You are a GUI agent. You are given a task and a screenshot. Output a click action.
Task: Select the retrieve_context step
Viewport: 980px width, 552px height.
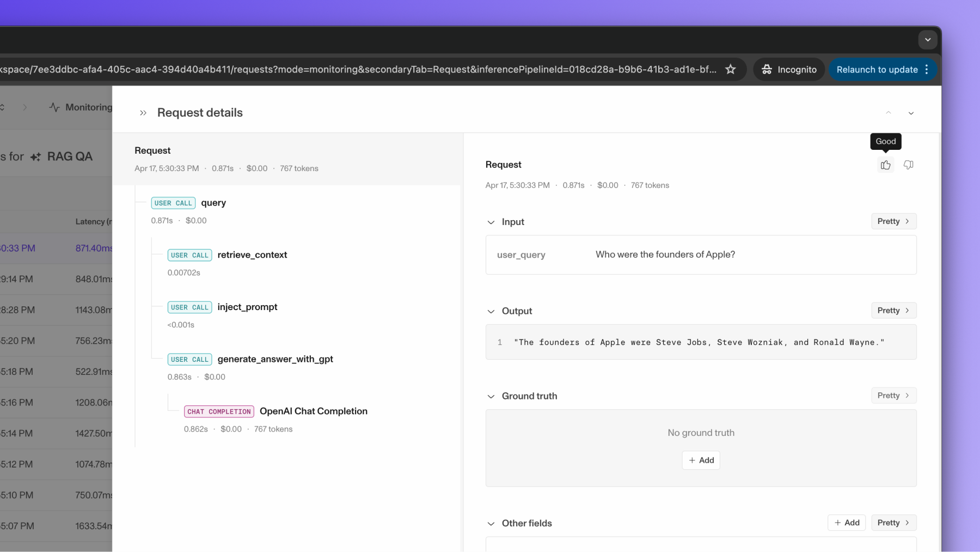point(252,255)
